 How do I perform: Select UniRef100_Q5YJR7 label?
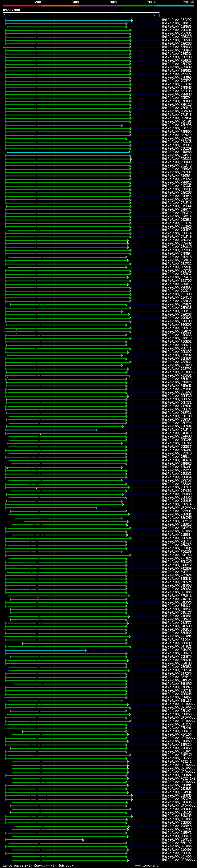(177, 75)
